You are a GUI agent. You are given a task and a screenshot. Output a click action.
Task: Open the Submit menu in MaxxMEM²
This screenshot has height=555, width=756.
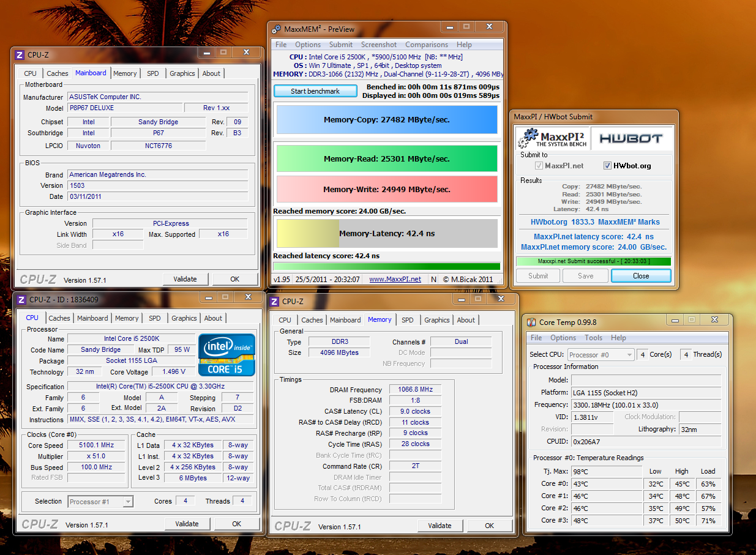[341, 45]
